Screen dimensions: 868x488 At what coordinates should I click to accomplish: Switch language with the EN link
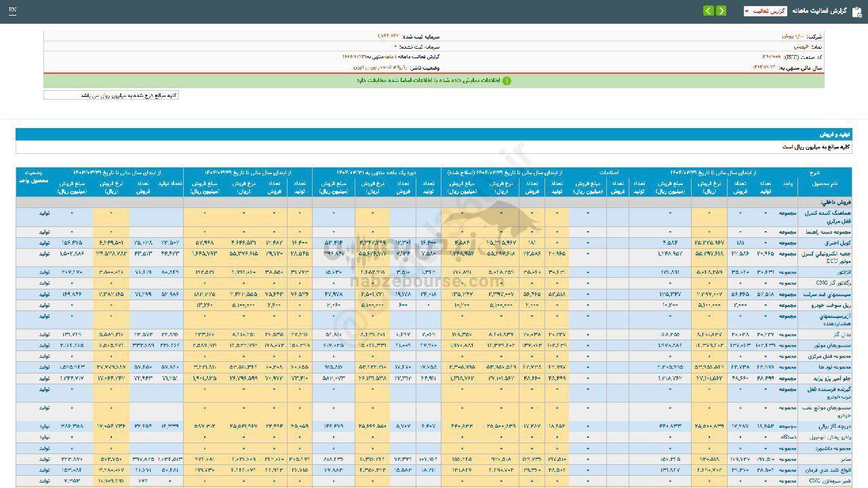[x=13, y=11]
